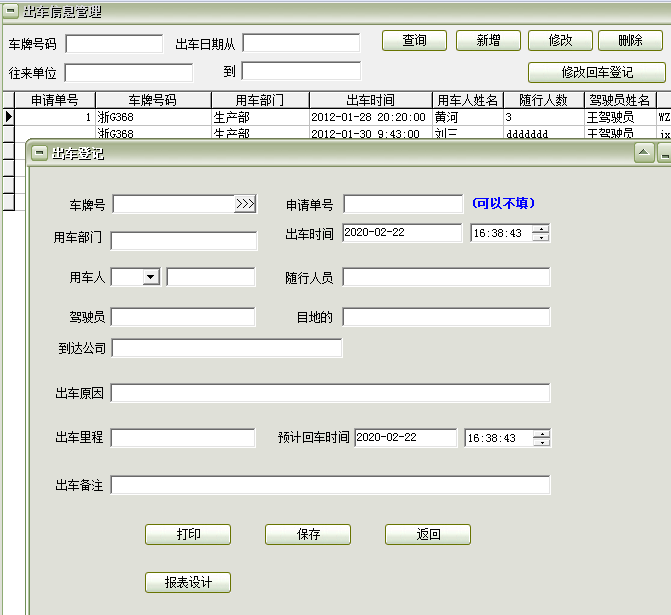Save the record with 保存 button
This screenshot has height=615, width=671.
[x=308, y=535]
